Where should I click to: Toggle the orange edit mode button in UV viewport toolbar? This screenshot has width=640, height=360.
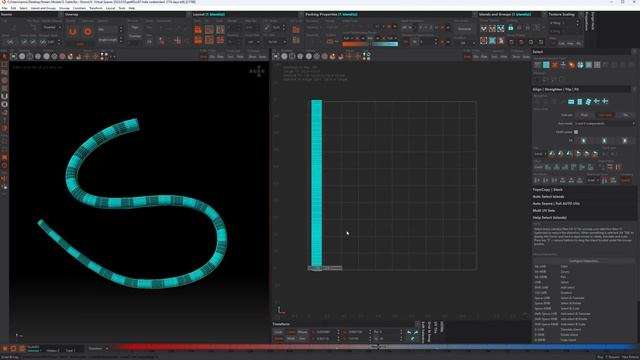point(467,57)
